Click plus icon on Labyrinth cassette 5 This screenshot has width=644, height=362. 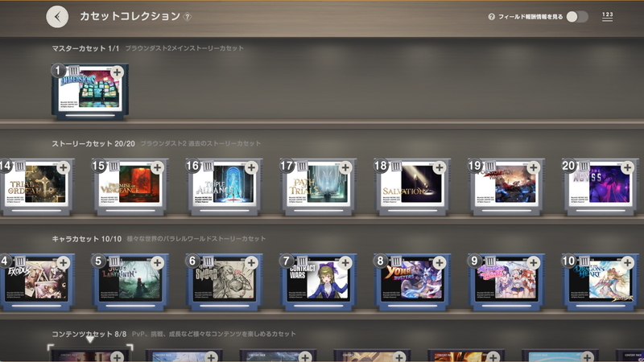(x=157, y=263)
